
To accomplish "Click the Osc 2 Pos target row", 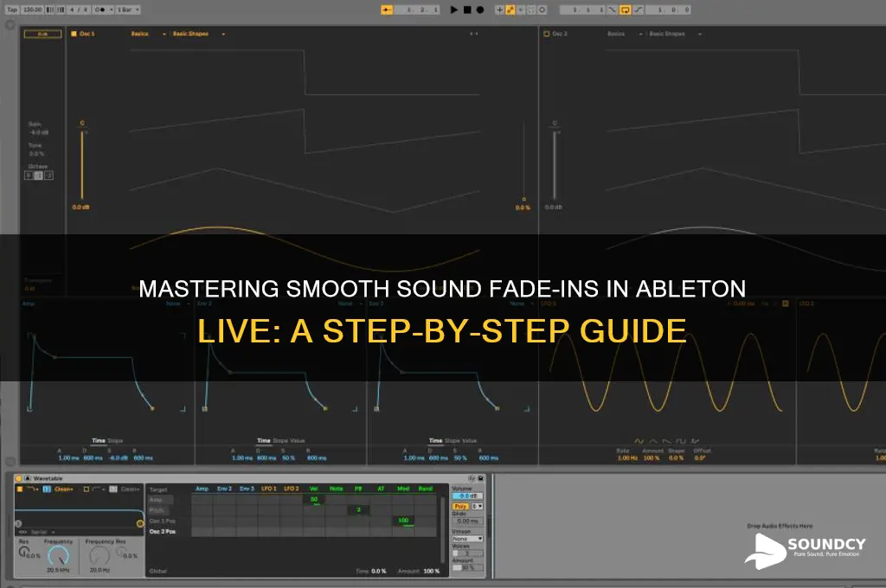I will coord(163,532).
